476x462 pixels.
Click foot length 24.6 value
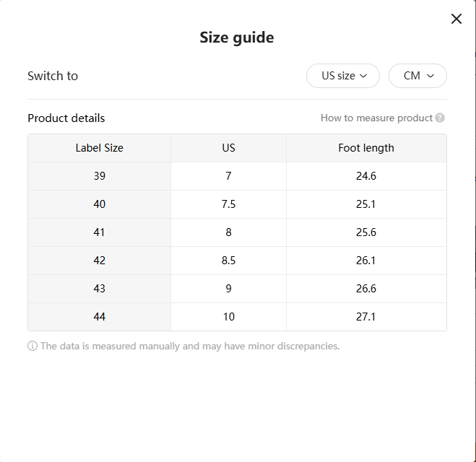(x=366, y=176)
